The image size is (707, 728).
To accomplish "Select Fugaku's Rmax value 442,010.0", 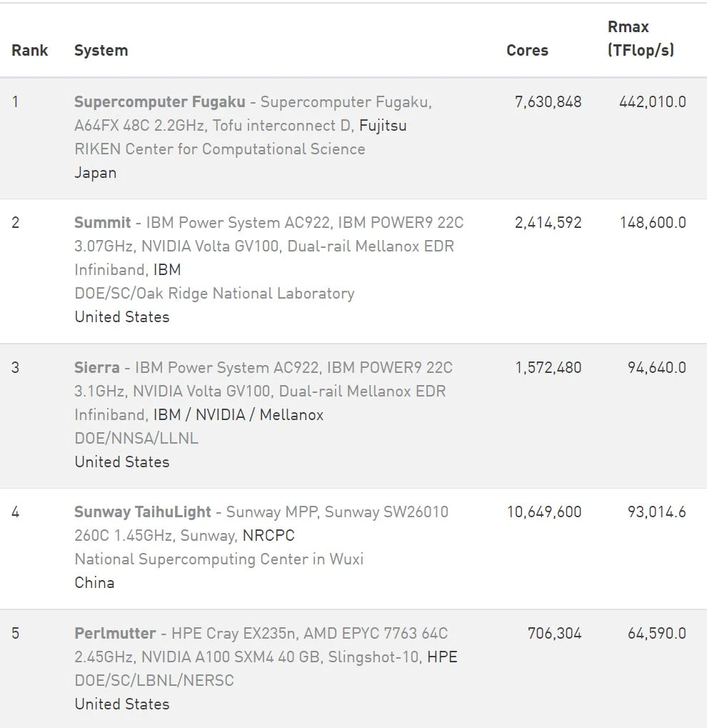I will click(653, 102).
